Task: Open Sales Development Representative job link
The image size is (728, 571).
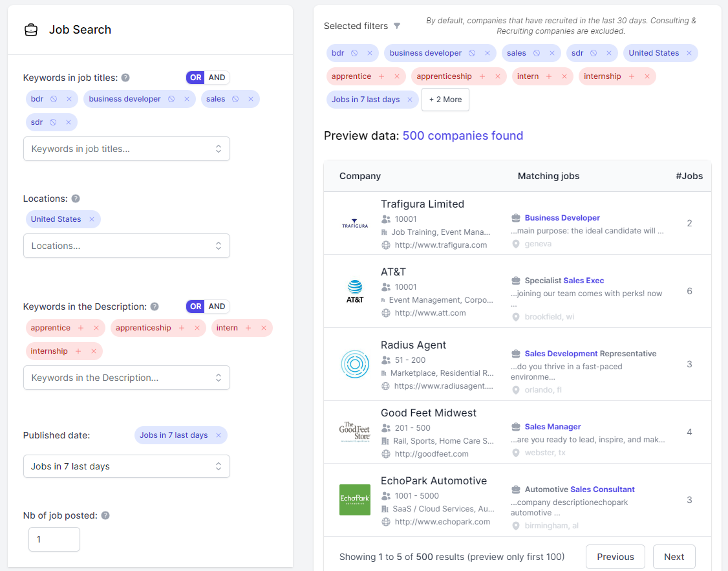Action: [590, 354]
